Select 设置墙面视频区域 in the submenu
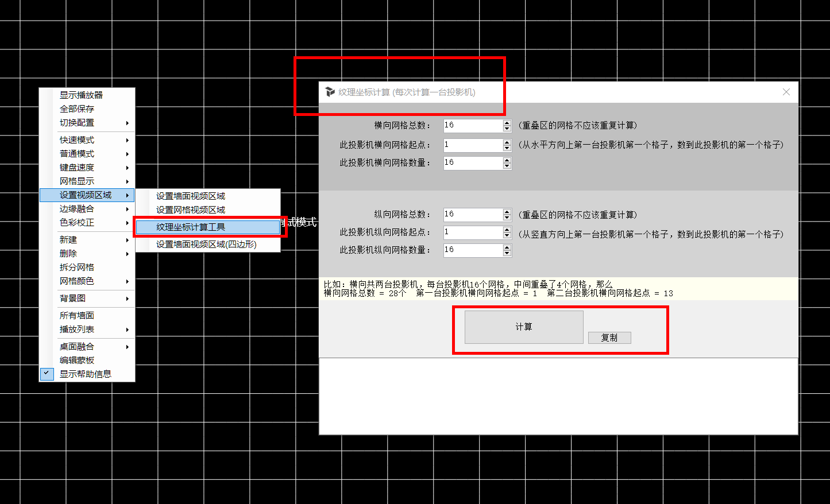This screenshot has height=504, width=830. 208,196
